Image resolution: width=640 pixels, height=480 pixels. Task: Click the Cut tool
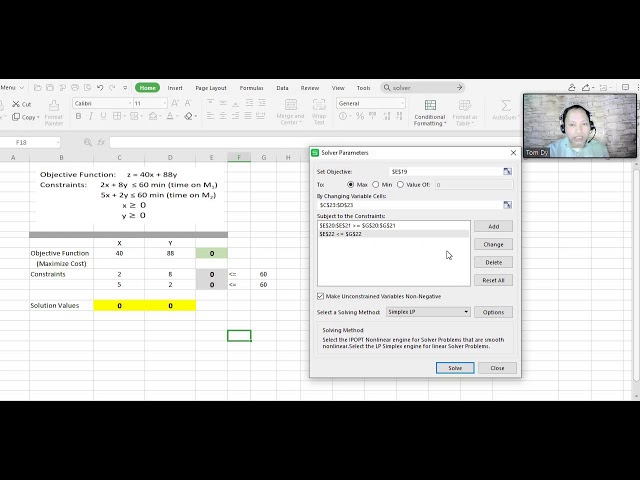tap(22, 104)
